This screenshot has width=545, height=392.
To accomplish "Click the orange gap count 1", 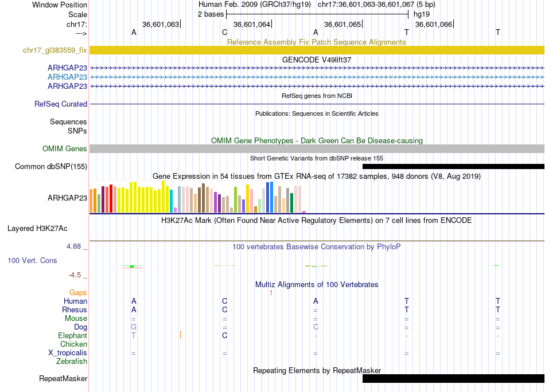I will click(271, 293).
